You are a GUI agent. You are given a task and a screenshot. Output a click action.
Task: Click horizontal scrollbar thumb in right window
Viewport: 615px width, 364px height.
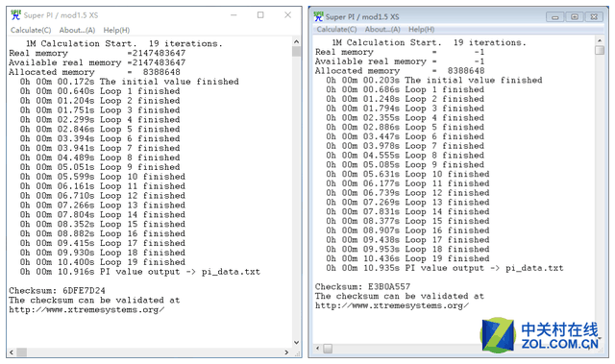(328, 349)
